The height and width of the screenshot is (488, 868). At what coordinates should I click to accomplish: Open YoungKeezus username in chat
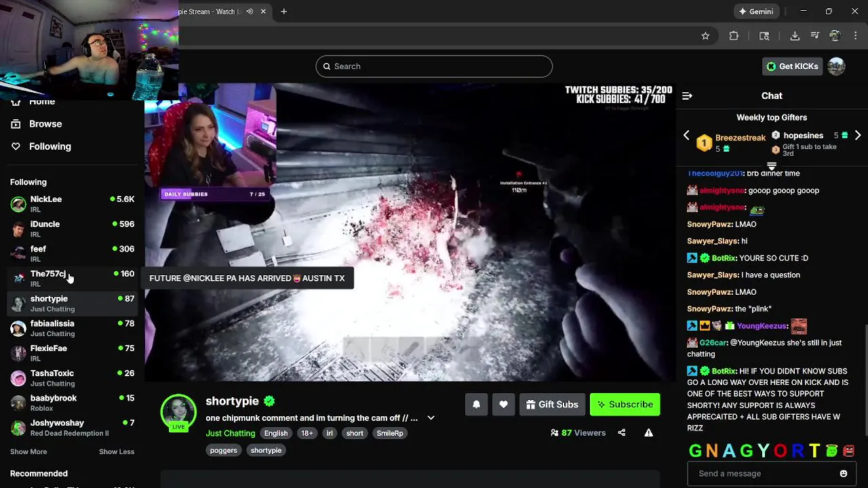[x=762, y=326]
